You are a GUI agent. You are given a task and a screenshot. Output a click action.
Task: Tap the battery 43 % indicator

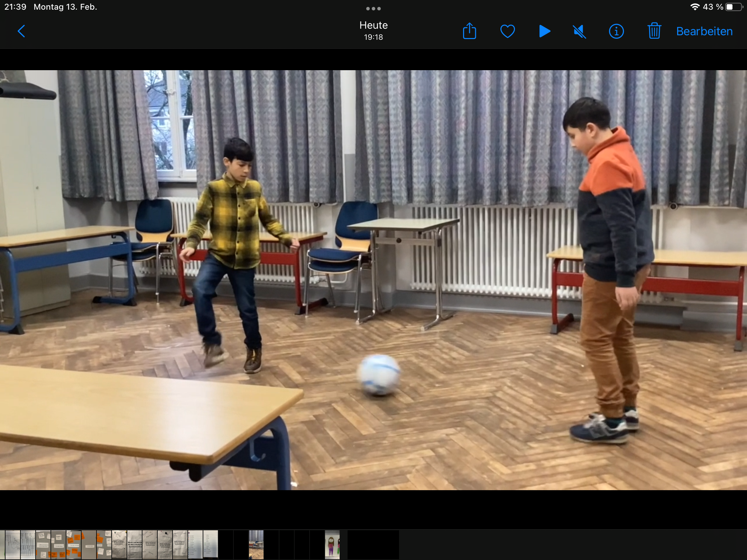723,7
